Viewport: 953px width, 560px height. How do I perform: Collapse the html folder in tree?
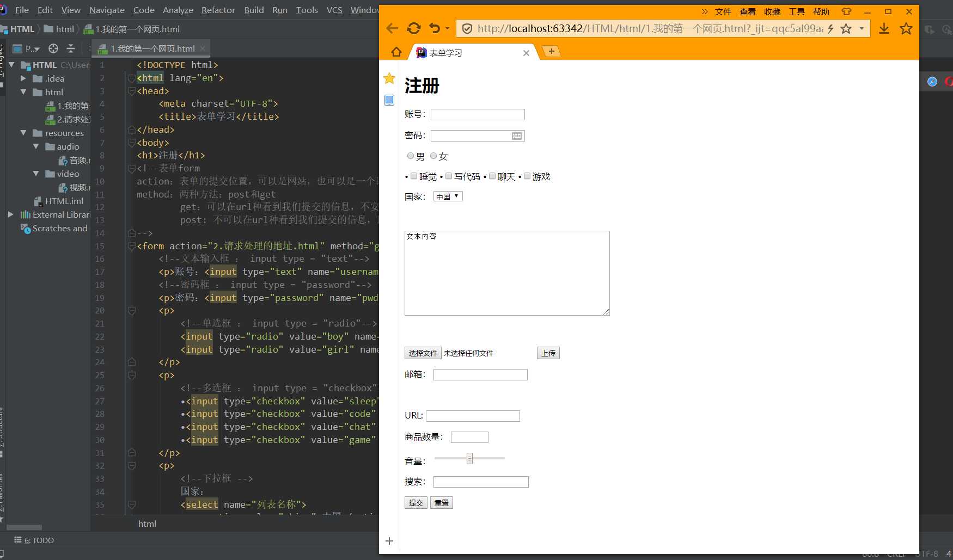click(x=23, y=92)
